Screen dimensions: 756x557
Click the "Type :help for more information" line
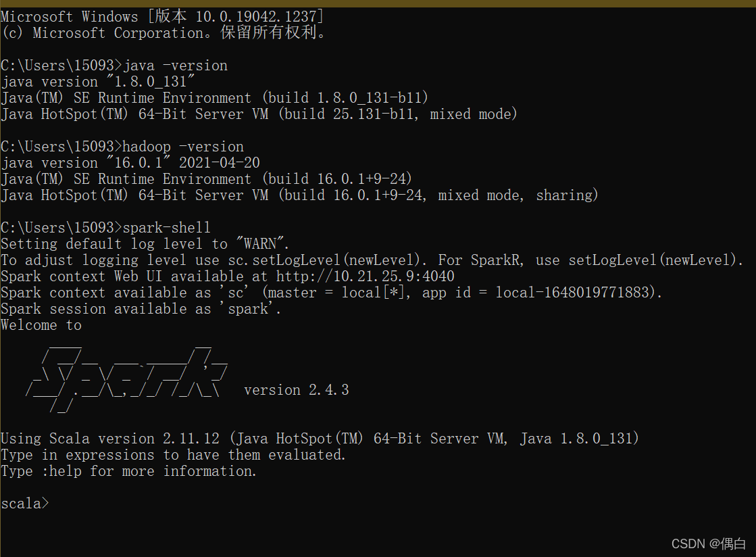click(129, 471)
